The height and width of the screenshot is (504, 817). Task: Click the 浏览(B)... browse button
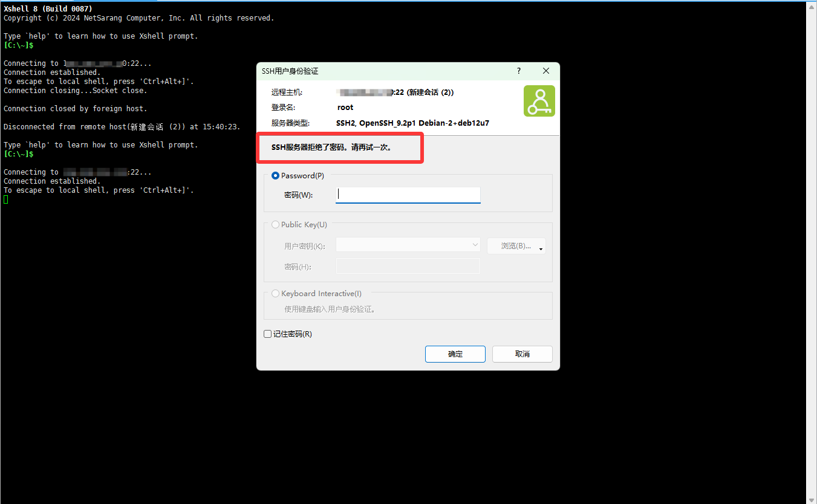point(513,246)
